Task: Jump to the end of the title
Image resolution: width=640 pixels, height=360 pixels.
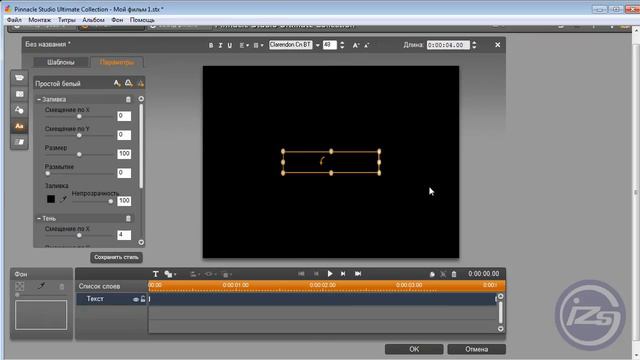Action: (x=358, y=273)
